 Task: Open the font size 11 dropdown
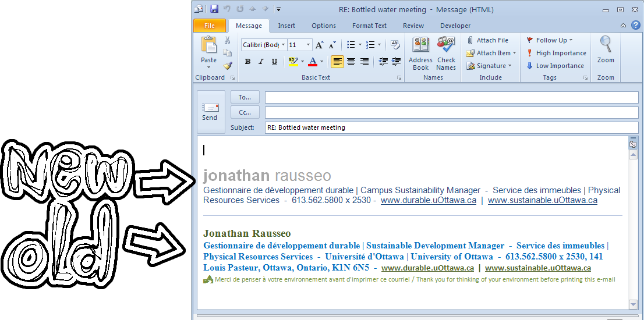(x=309, y=45)
